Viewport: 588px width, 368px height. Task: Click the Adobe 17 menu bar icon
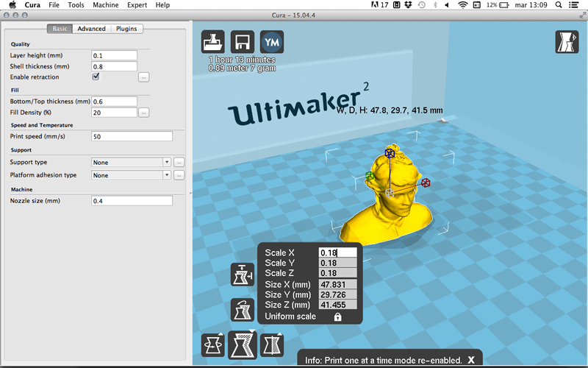(x=379, y=5)
